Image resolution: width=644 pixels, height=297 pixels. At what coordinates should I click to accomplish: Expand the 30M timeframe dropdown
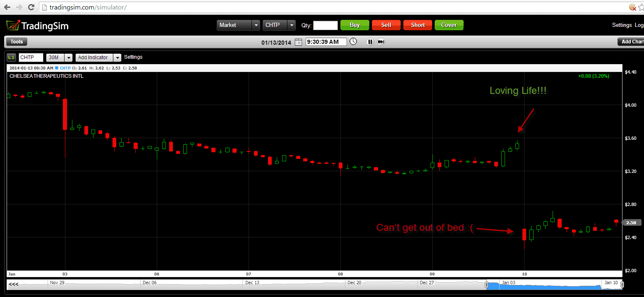68,57
